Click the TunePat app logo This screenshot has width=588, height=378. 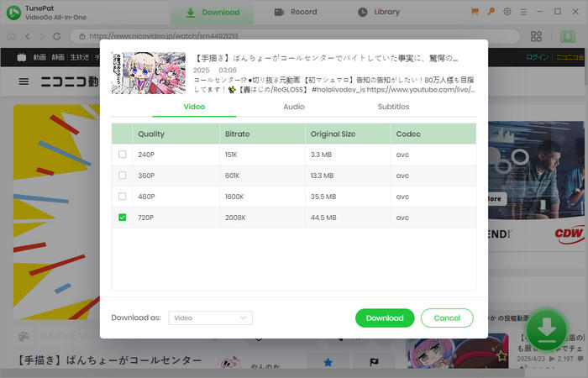(x=14, y=13)
